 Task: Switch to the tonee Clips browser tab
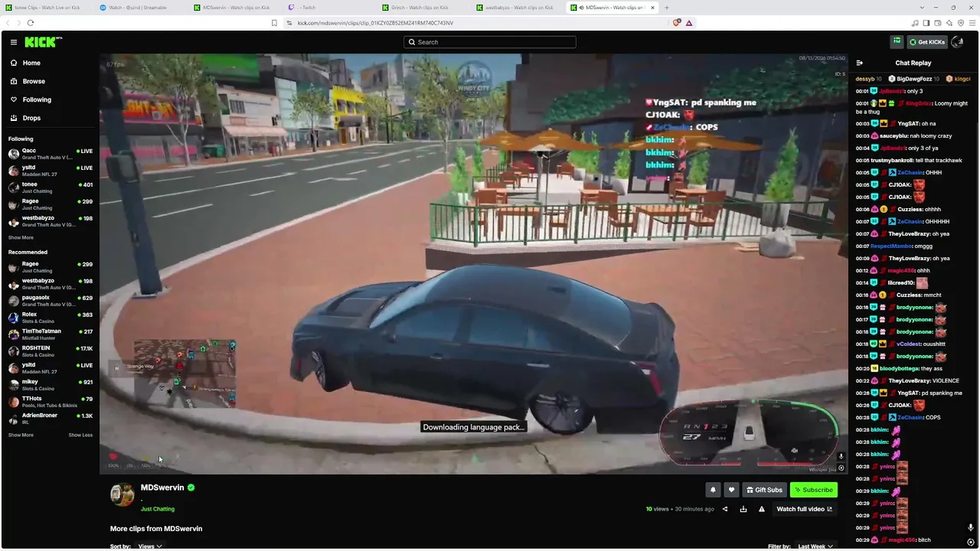pyautogui.click(x=47, y=8)
